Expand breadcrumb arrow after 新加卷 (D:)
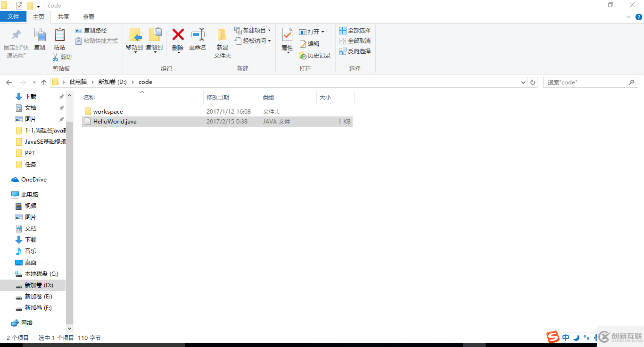 [x=132, y=82]
